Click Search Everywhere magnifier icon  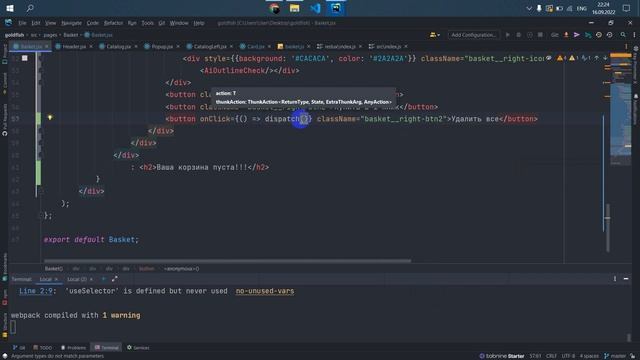623,35
